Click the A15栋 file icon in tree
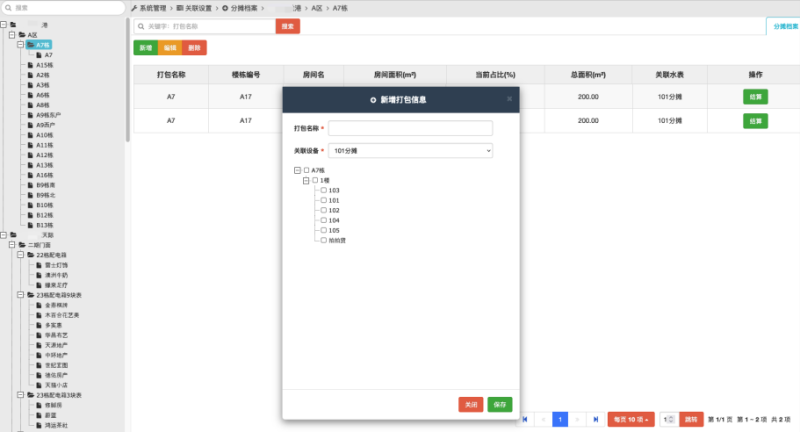This screenshot has width=800, height=432. click(x=30, y=65)
